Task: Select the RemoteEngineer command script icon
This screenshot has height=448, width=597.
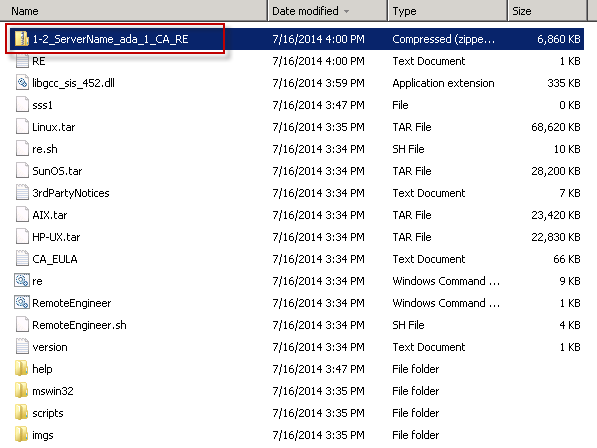Action: (x=22, y=303)
